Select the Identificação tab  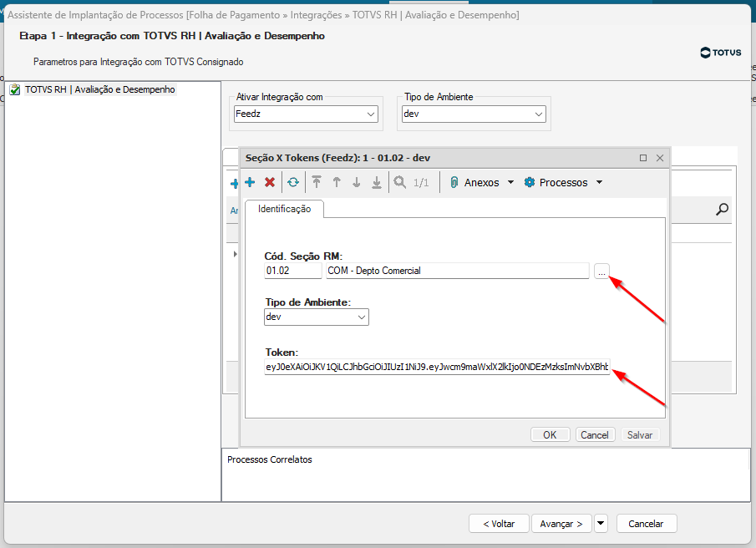285,209
